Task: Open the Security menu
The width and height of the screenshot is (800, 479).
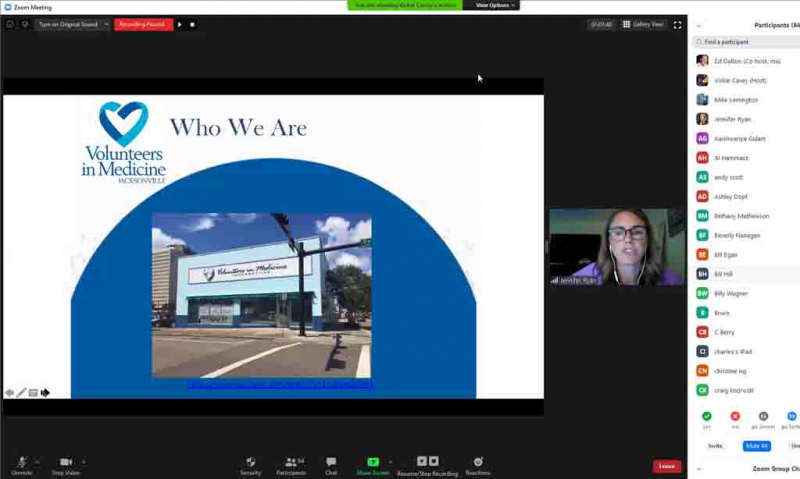Action: click(251, 466)
